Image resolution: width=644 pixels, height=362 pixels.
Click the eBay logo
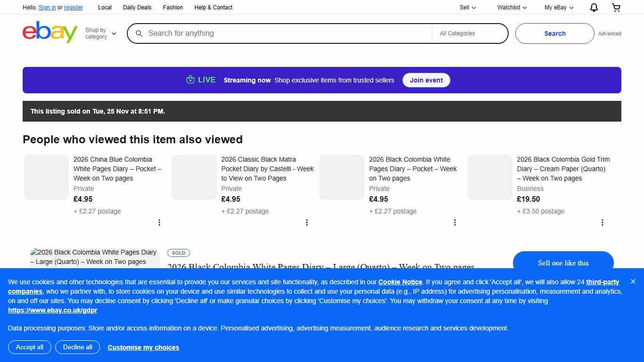coord(50,33)
